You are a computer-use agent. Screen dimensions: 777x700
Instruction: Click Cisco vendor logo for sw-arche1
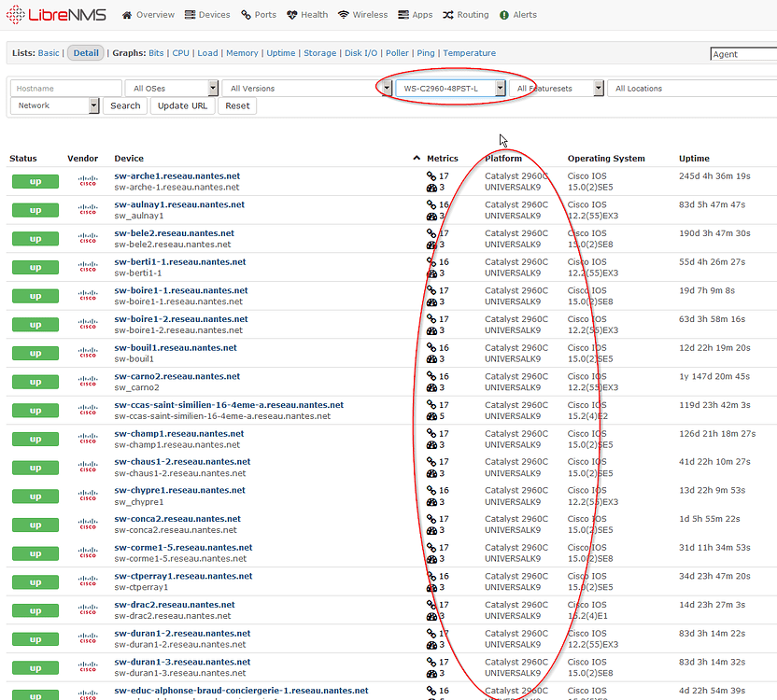[x=88, y=182]
